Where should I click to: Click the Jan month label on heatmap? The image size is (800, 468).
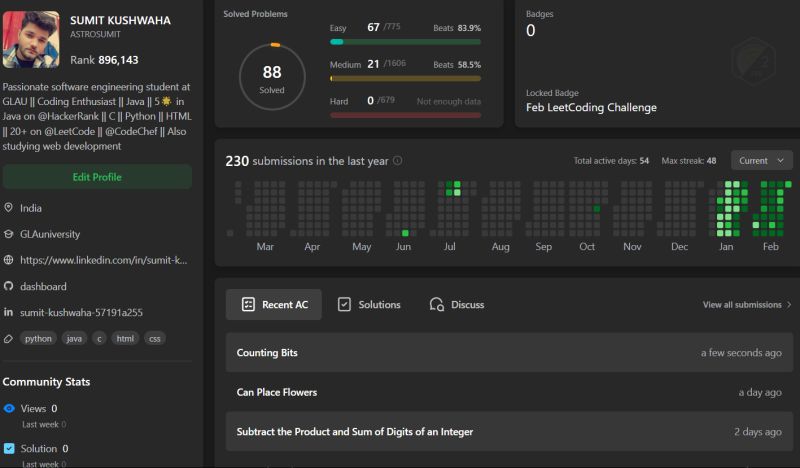pyautogui.click(x=726, y=247)
